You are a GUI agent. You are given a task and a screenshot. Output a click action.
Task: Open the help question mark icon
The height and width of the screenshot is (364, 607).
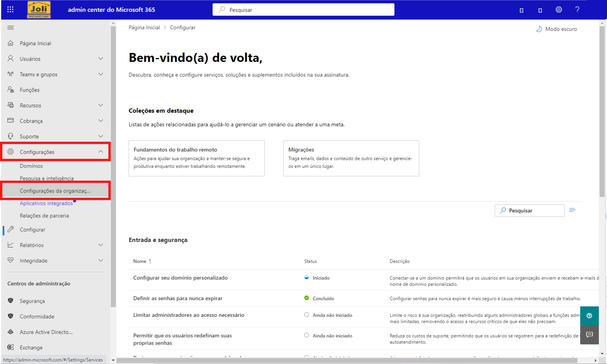pos(577,10)
